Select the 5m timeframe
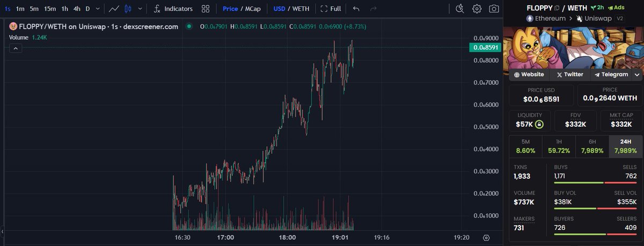This screenshot has height=246, width=644. click(34, 9)
